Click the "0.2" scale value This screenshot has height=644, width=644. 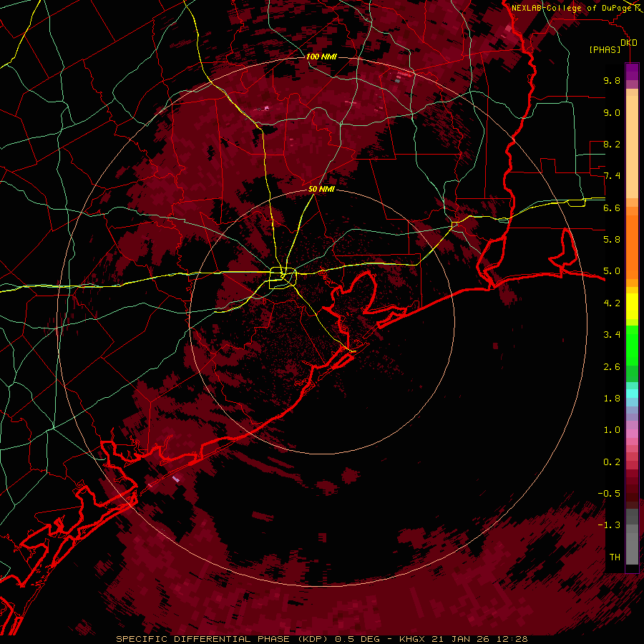tap(612, 462)
